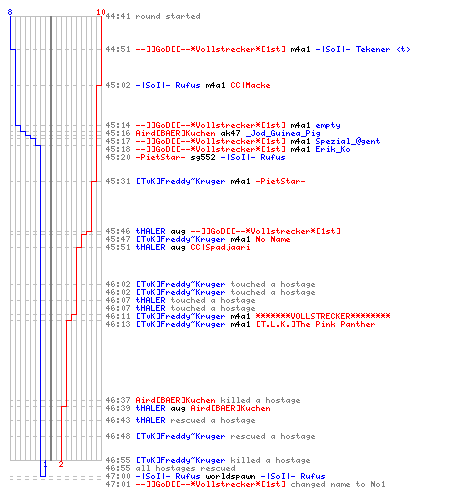Click the 45:02 Rufus m4a1 kill event

coord(188,85)
